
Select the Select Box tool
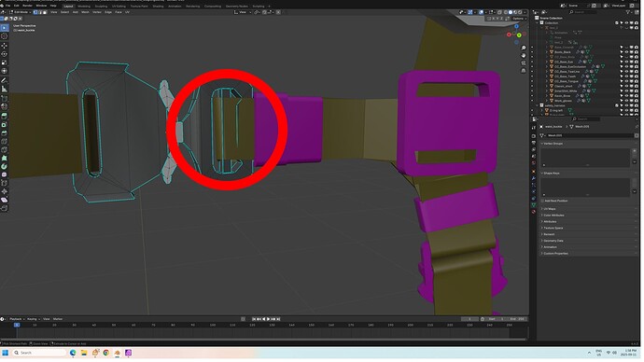[5, 28]
